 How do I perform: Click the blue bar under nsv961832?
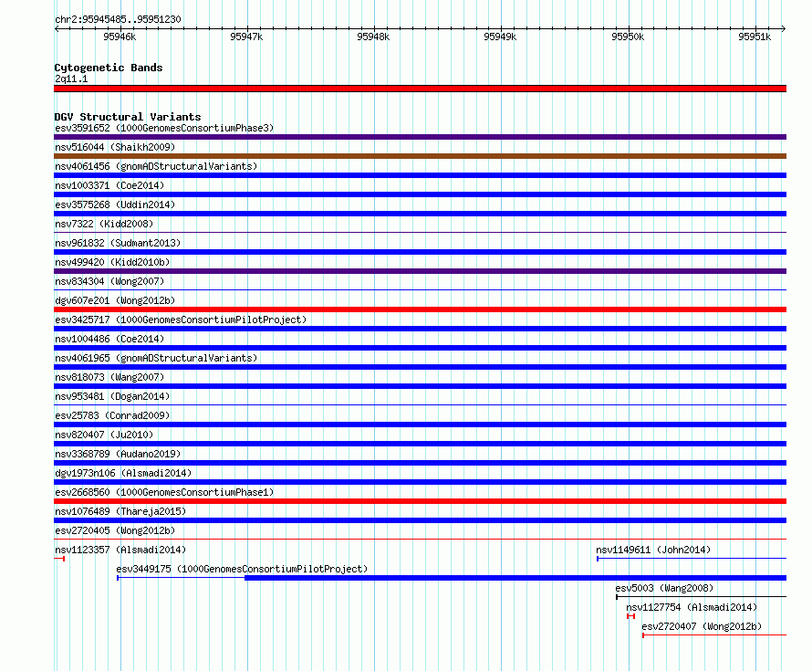point(420,252)
